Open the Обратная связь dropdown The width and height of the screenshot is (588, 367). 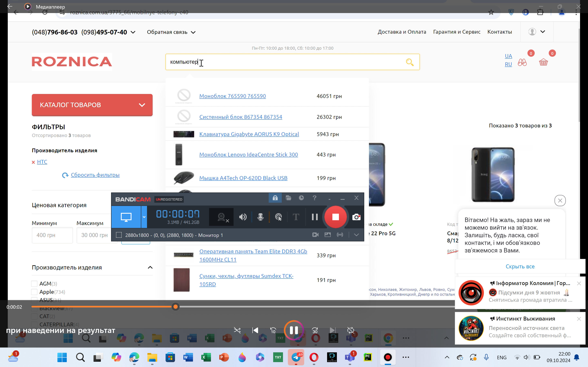tap(171, 32)
